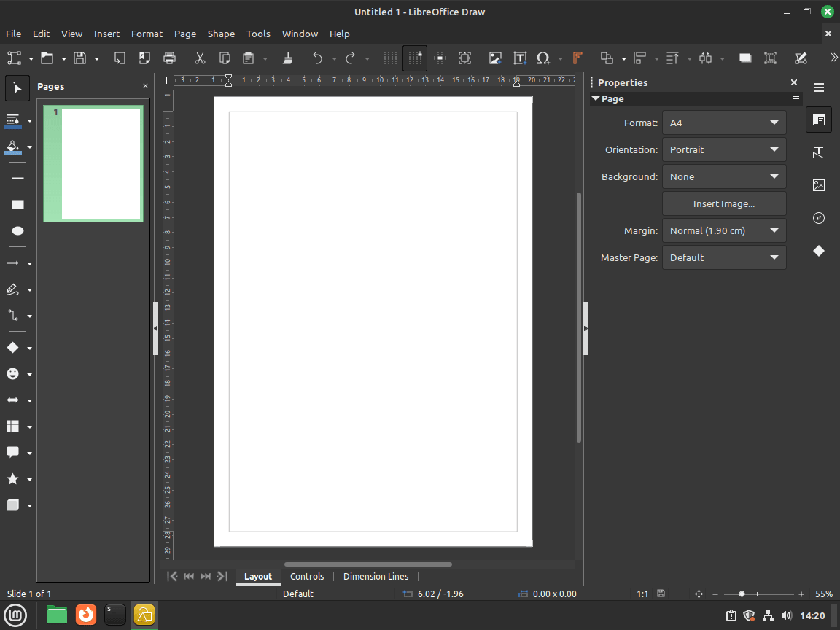Toggle Snap to Grid
This screenshot has height=630, width=840.
click(x=415, y=58)
